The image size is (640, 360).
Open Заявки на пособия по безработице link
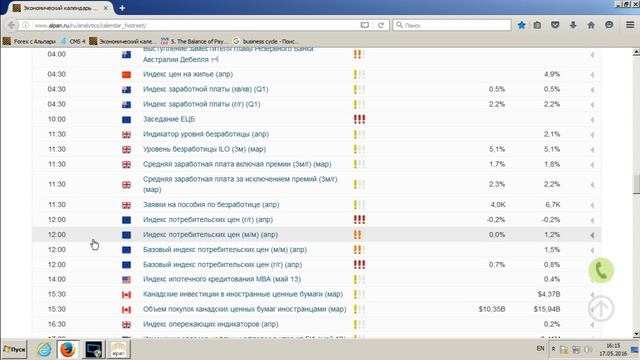click(211, 205)
